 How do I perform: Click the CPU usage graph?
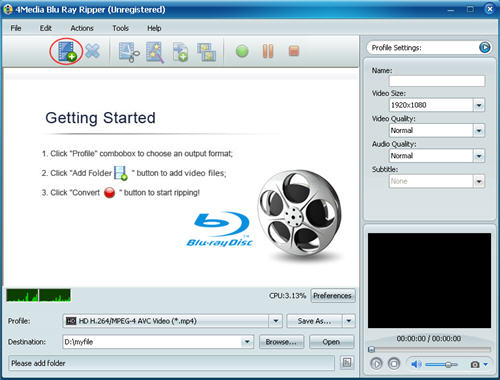pos(39,295)
